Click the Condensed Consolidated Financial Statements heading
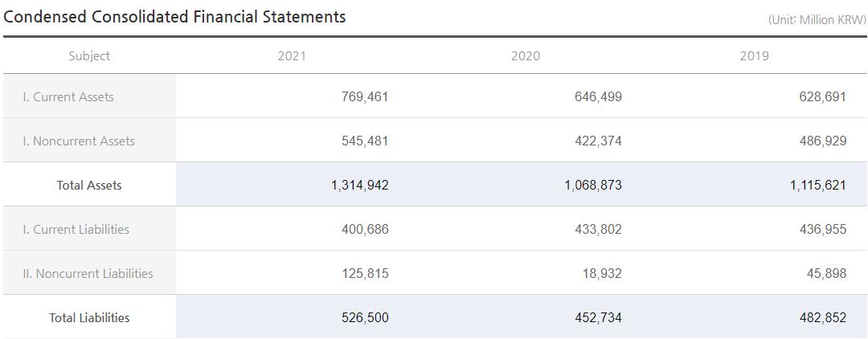The image size is (868, 339). (x=174, y=16)
